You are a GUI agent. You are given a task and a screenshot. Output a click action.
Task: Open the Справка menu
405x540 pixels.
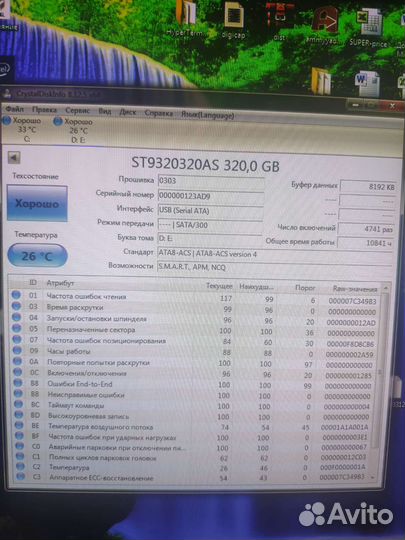(159, 113)
